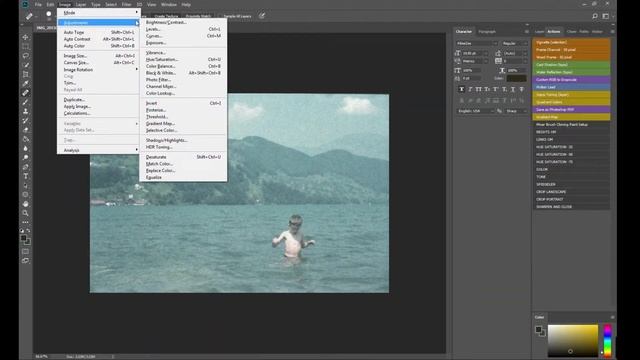The width and height of the screenshot is (640, 360).
Task: Expand the Mode submenu
Action: coord(98,13)
